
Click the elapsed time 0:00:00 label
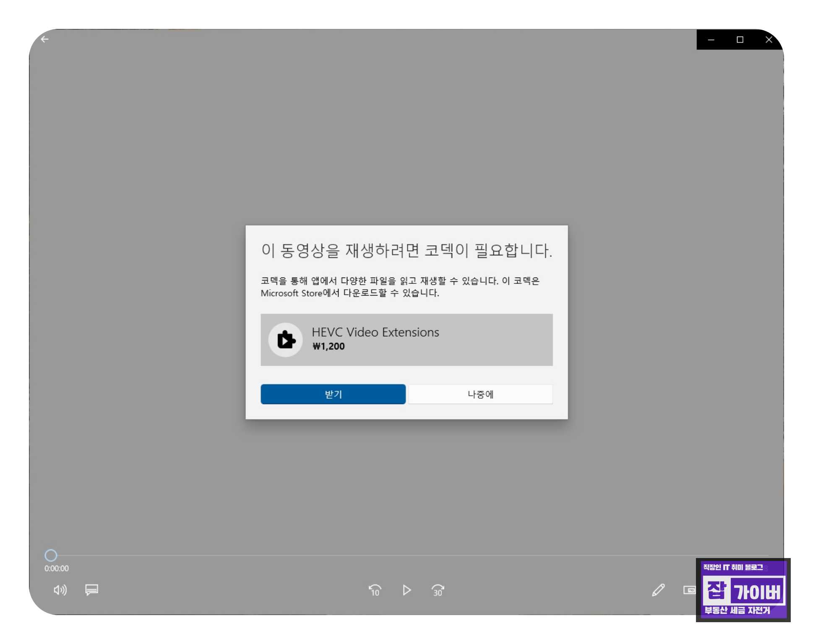coord(56,569)
